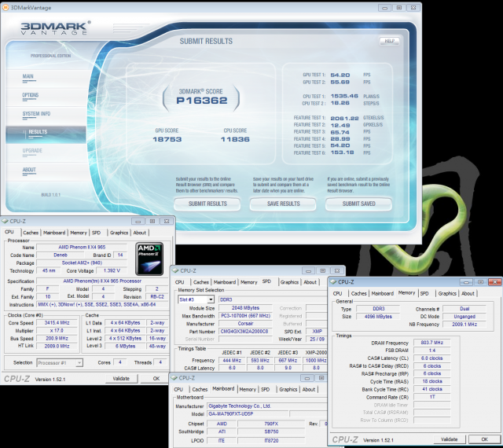Minimize the 3DMarkVantage window
This screenshot has width=503, height=448.
click(384, 8)
